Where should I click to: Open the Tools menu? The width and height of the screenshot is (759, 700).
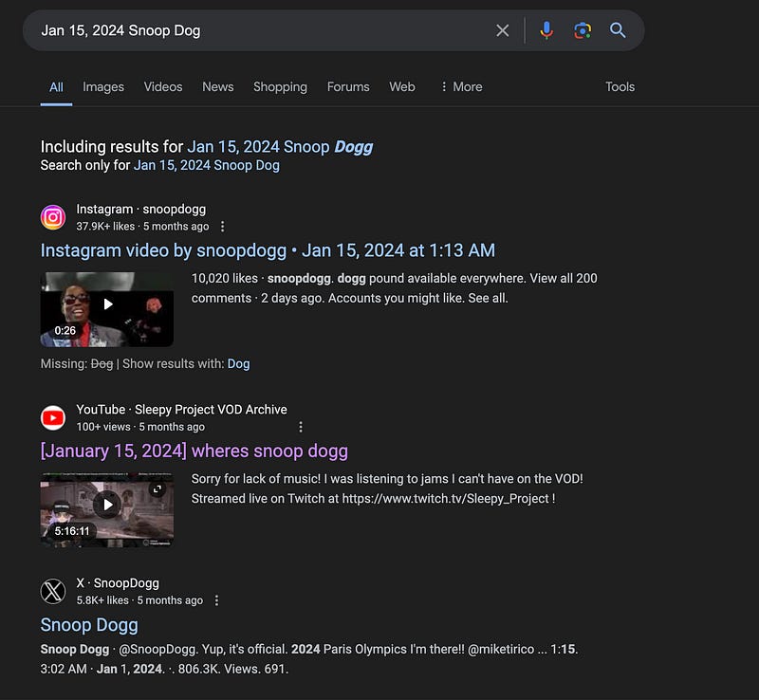point(620,87)
